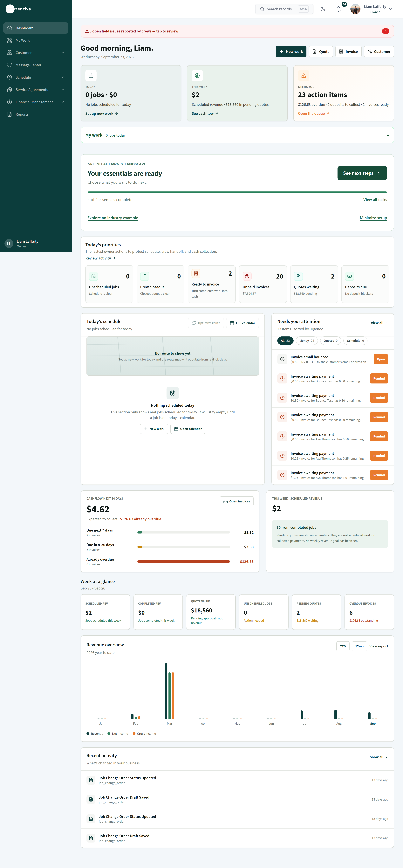Expand Customers submenu chevron
403x868 pixels.
click(x=63, y=53)
